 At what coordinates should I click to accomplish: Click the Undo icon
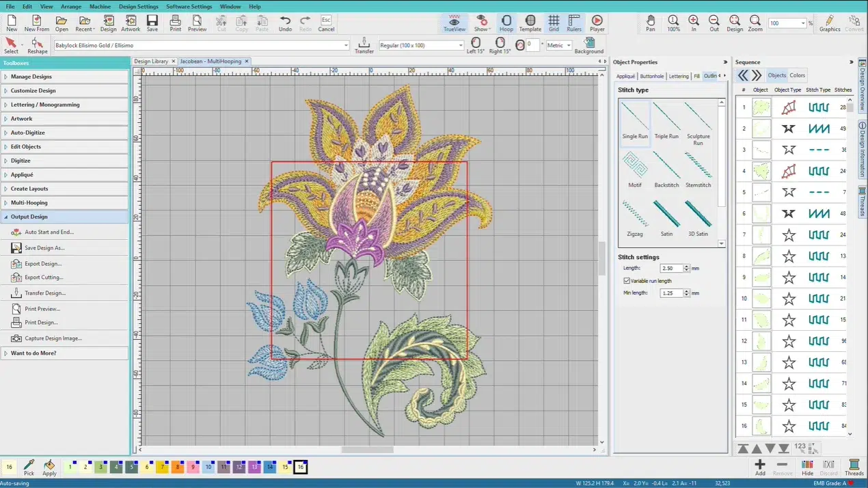(285, 23)
